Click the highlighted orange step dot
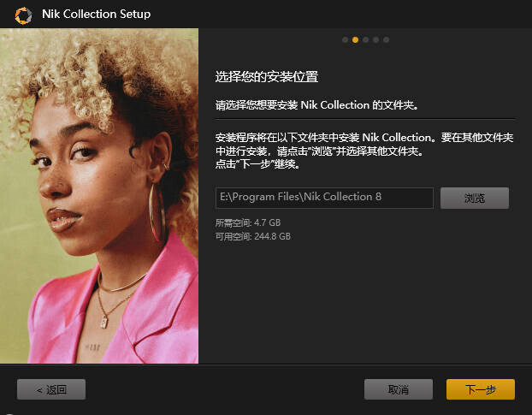Screen dimensions: 532x415 [355, 39]
